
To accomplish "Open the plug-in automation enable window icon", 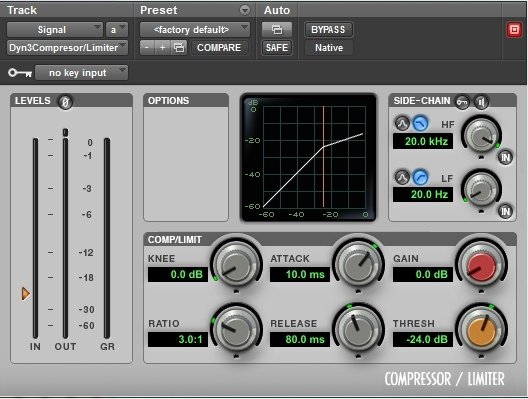I will (x=277, y=30).
